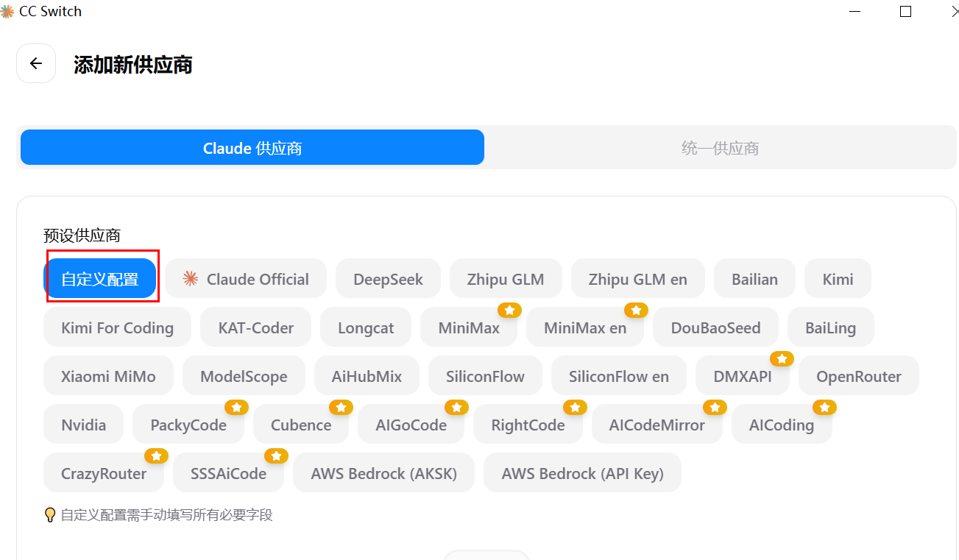Select the CrazyRouter preset

(104, 473)
